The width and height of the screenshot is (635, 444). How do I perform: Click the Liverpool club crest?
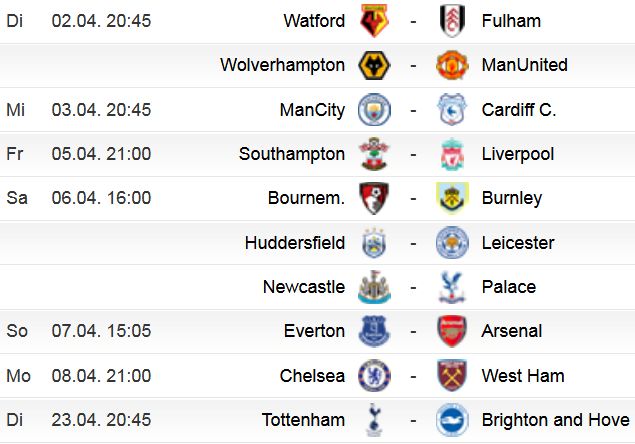click(x=452, y=154)
